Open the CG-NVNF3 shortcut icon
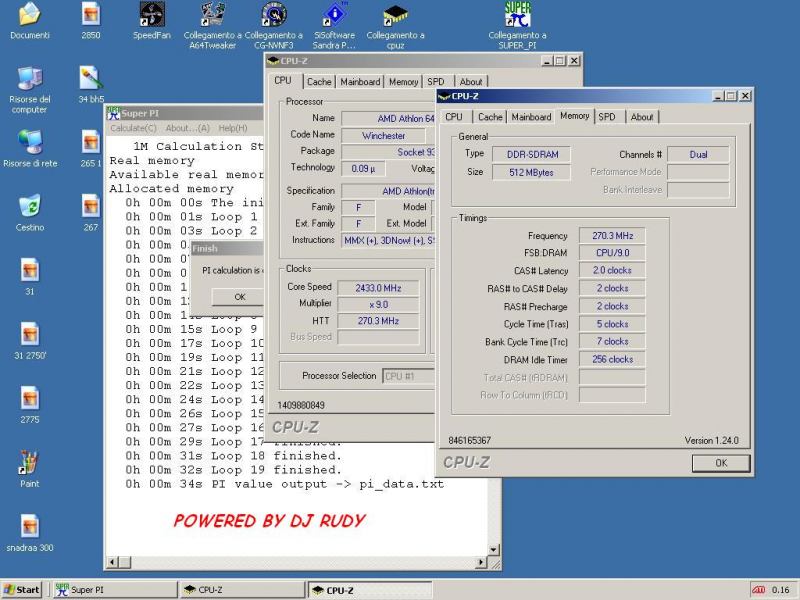800x600 pixels. click(273, 14)
